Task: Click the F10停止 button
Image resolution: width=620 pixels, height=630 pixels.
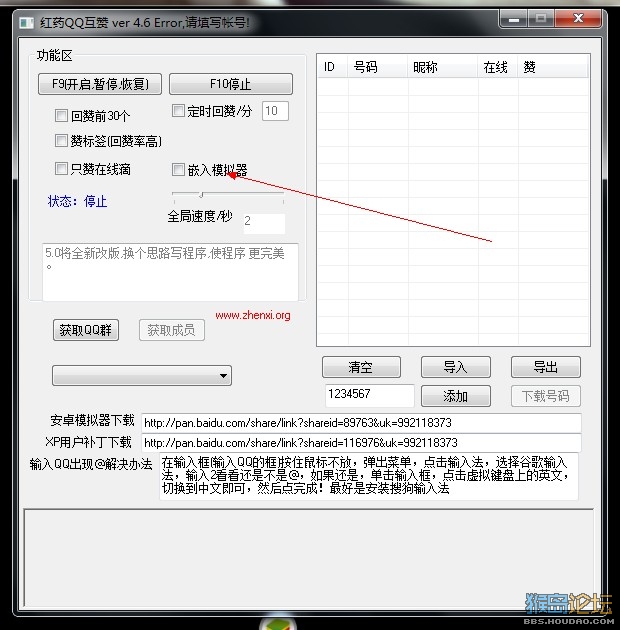Action: click(x=231, y=84)
